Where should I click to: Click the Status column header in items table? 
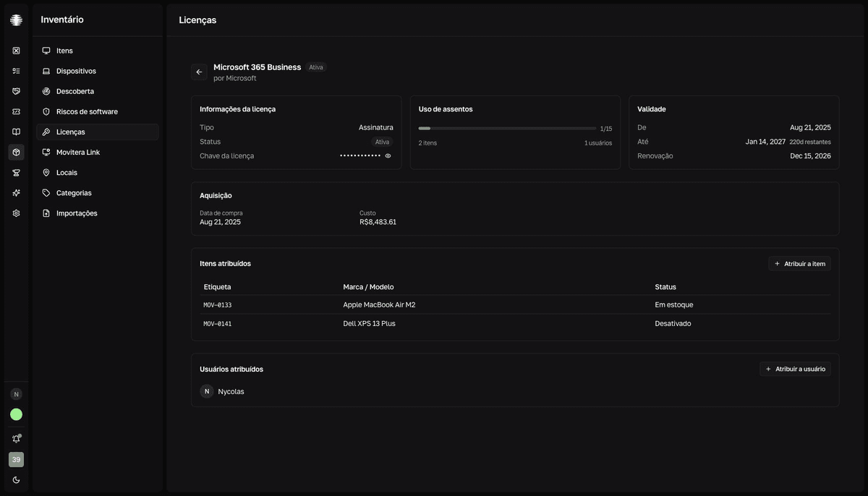click(665, 287)
